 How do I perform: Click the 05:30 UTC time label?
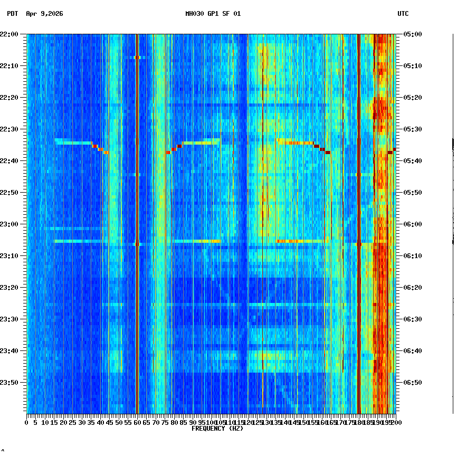click(413, 129)
